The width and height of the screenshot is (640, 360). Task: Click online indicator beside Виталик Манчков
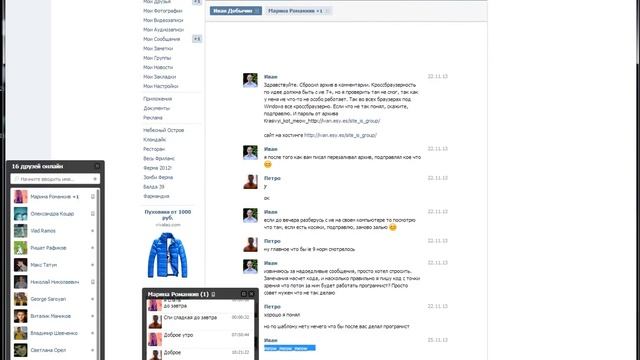click(93, 316)
